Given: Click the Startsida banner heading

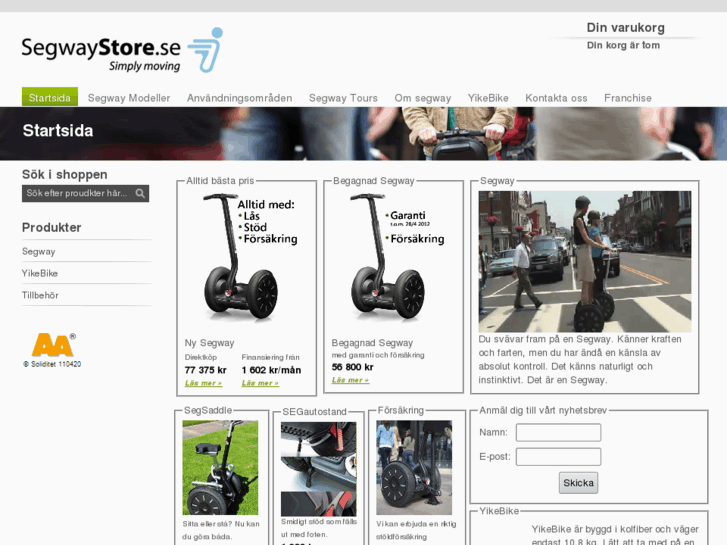Looking at the screenshot, I should click(x=58, y=131).
